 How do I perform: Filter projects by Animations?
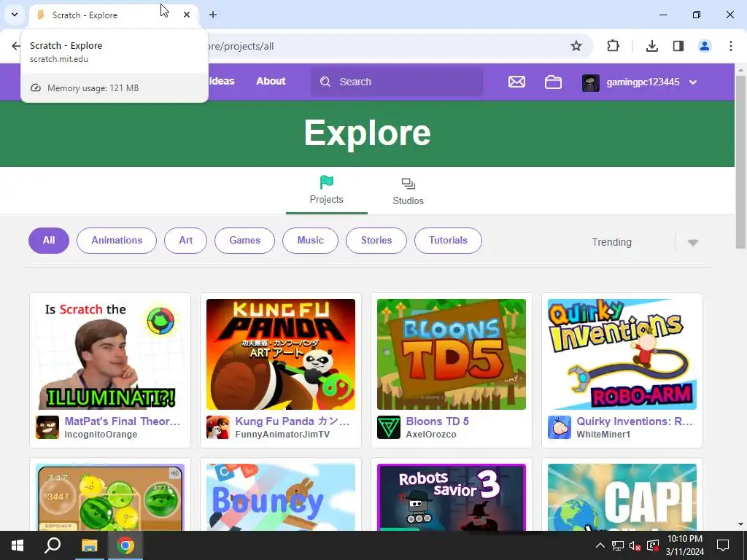point(117,241)
